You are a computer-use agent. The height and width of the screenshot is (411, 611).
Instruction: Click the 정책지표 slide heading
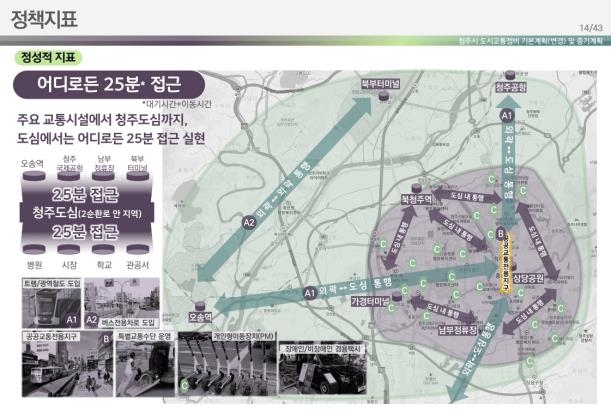click(x=41, y=19)
